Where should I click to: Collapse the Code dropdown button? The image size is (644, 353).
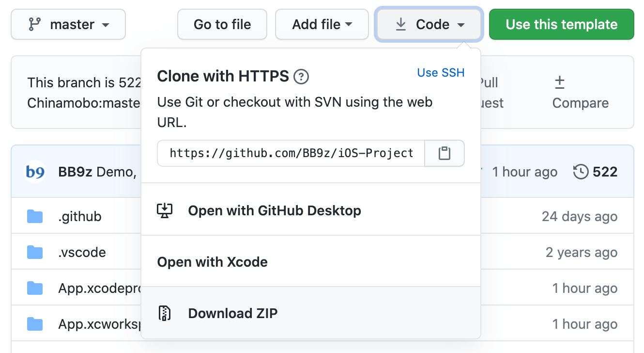coord(429,24)
